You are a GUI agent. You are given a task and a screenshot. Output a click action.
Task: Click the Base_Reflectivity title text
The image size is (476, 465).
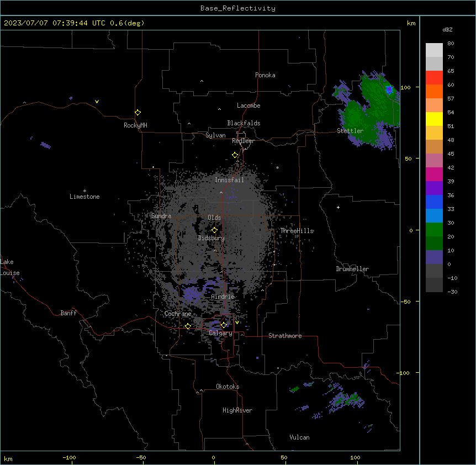[238, 8]
